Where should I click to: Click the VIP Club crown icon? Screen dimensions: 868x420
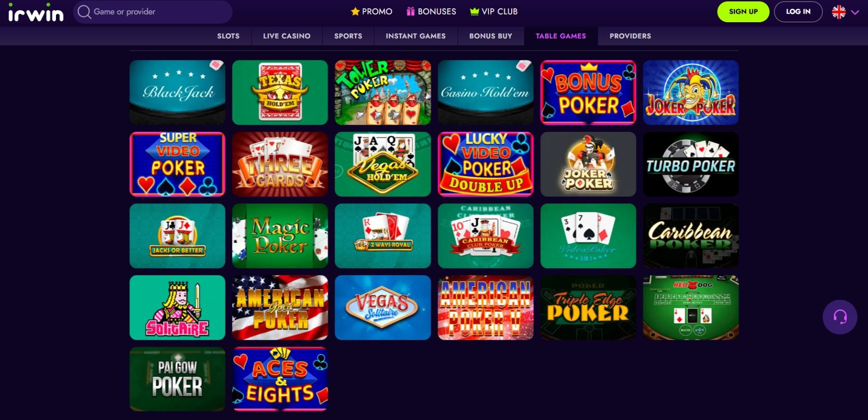coord(475,12)
